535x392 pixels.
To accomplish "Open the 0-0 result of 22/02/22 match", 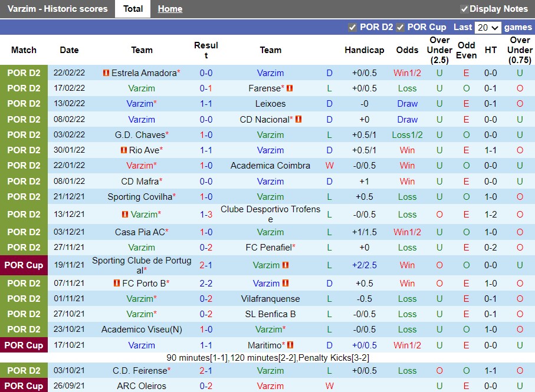I will pyautogui.click(x=206, y=73).
